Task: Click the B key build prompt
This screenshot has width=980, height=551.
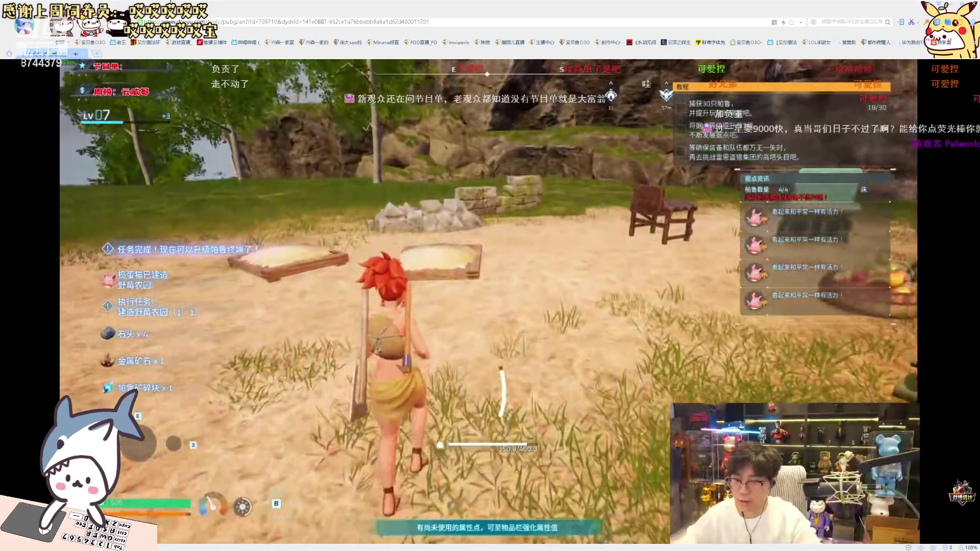Action: [x=276, y=504]
